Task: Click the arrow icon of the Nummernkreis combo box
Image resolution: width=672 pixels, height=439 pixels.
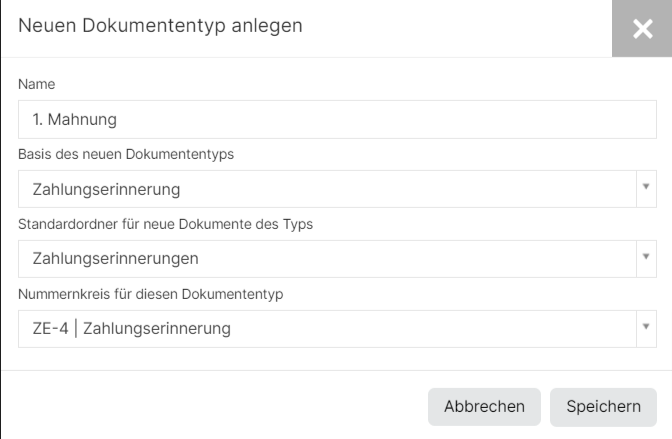Action: tap(646, 326)
